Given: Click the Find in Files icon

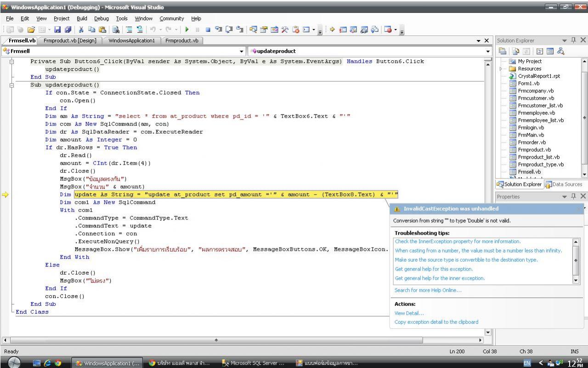Looking at the screenshot, I should click(x=116, y=29).
